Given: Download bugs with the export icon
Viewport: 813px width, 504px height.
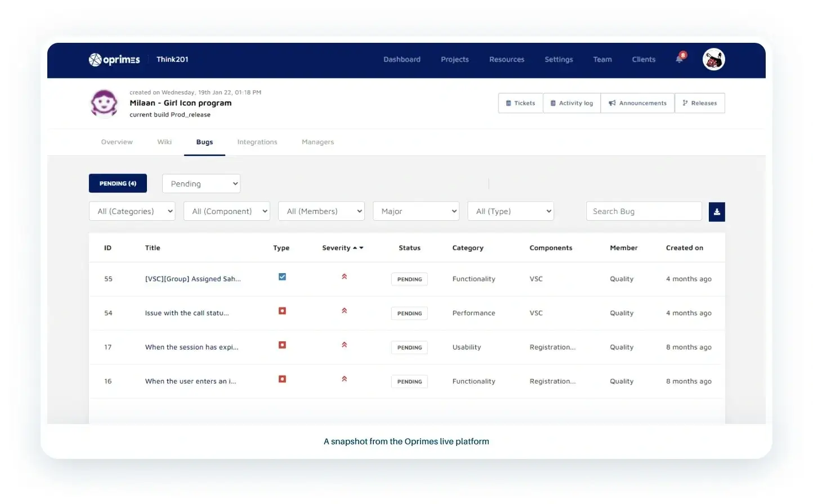Looking at the screenshot, I should 717,212.
